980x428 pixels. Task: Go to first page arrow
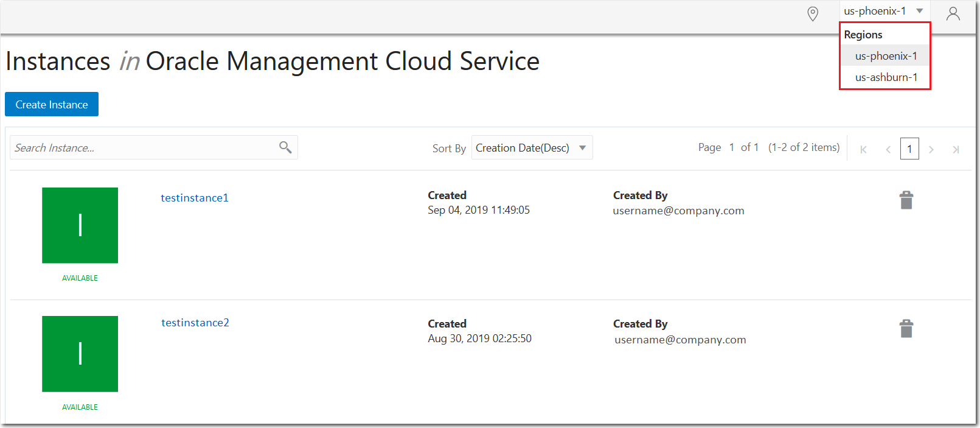[863, 149]
